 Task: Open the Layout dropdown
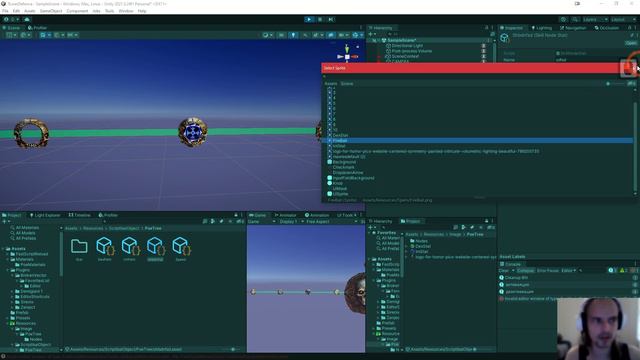tap(623, 20)
